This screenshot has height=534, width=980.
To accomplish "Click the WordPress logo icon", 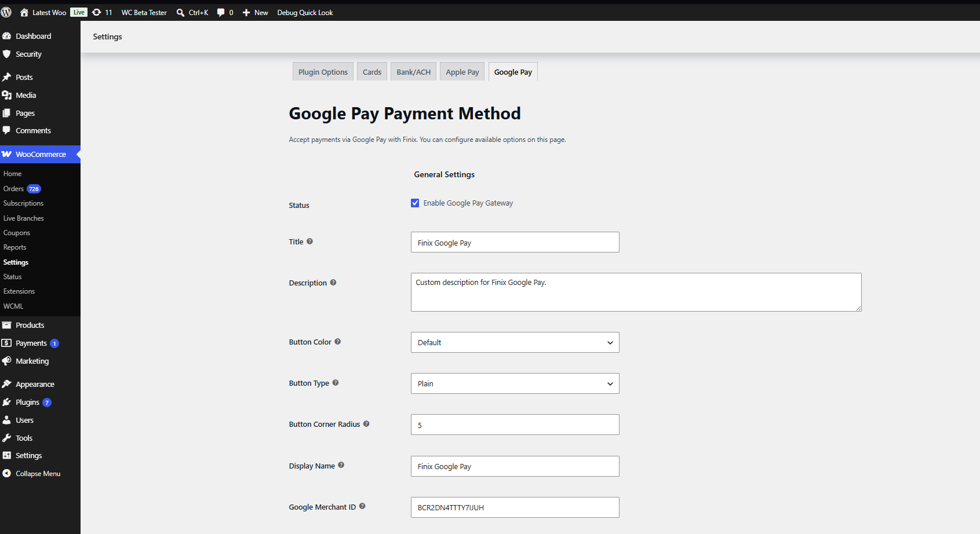I will tap(6, 12).
